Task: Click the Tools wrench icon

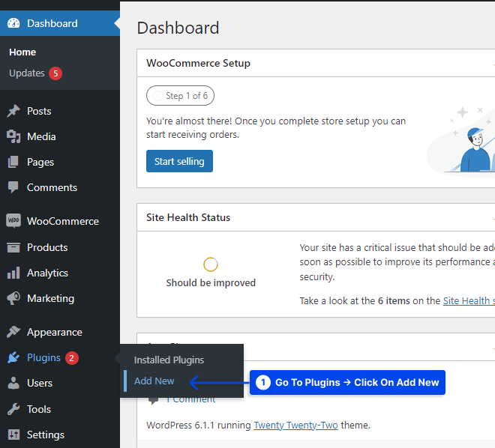Action: coord(13,409)
